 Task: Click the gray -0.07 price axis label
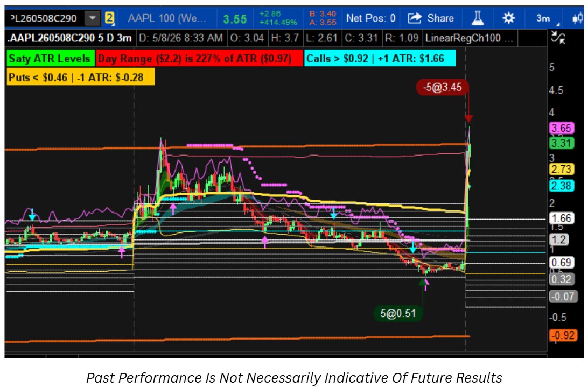(x=564, y=297)
